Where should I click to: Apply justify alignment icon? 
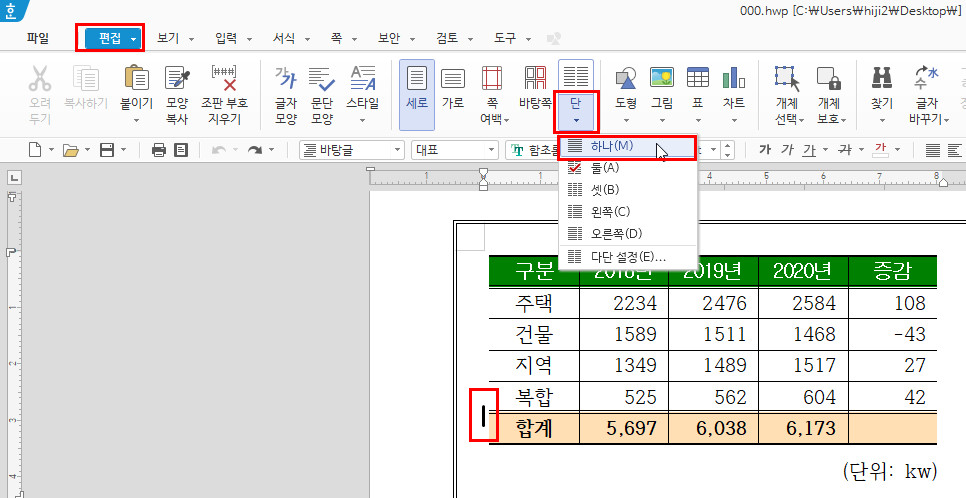point(933,150)
